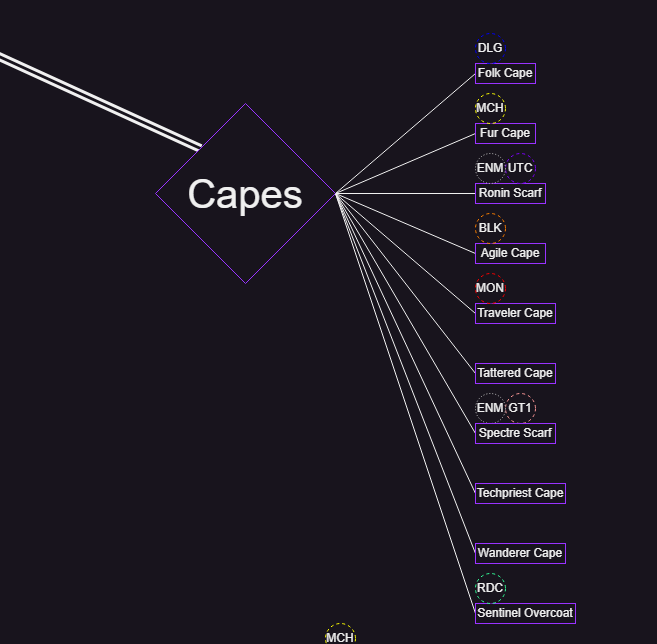Open the Folk Cape item
The image size is (657, 644).
505,73
